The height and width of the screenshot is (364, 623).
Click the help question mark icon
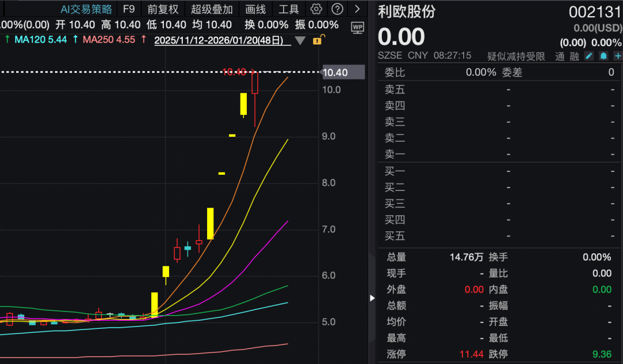coord(337,9)
